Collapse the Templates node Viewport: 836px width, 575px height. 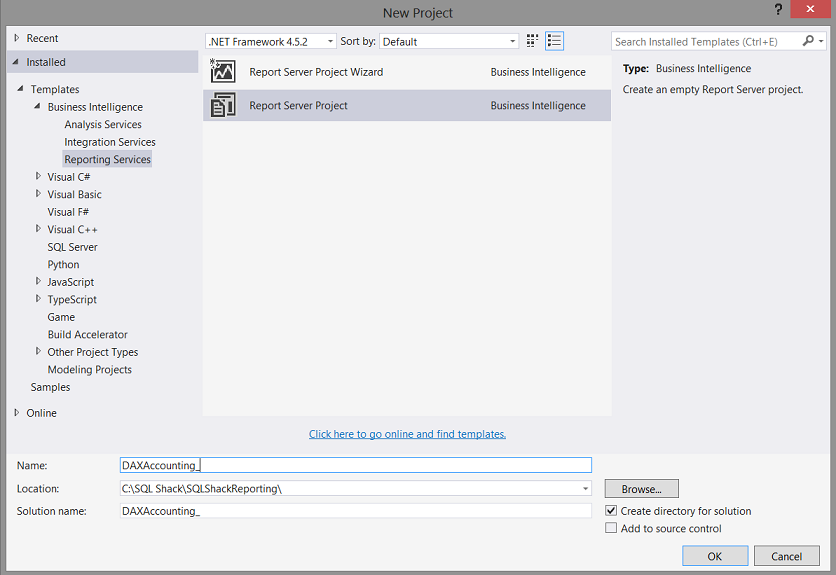point(20,89)
